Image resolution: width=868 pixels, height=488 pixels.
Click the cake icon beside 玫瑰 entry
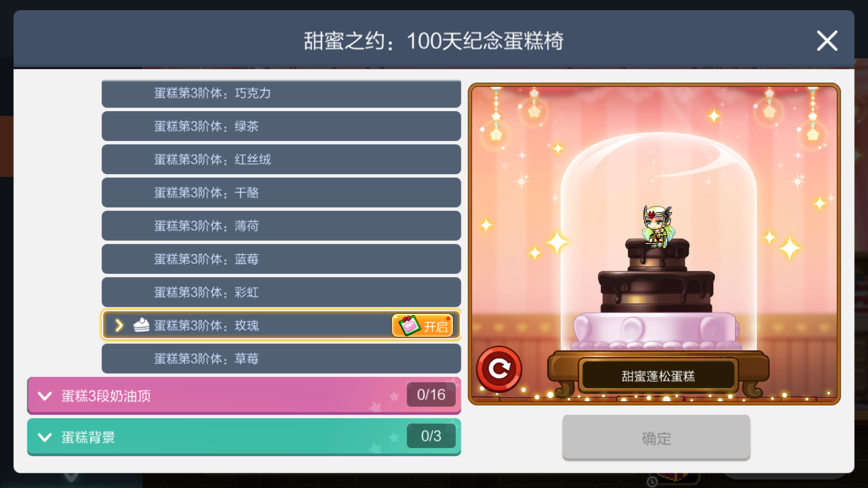(141, 325)
